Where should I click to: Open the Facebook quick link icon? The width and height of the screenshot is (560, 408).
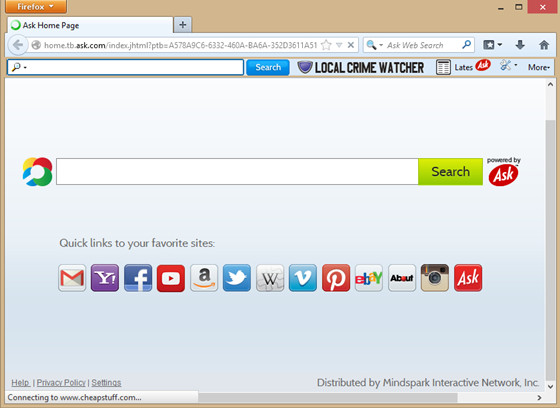point(138,278)
